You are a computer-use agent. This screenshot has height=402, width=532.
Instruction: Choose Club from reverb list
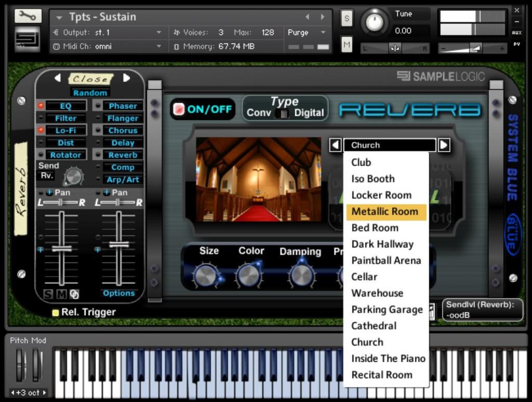tap(387, 162)
